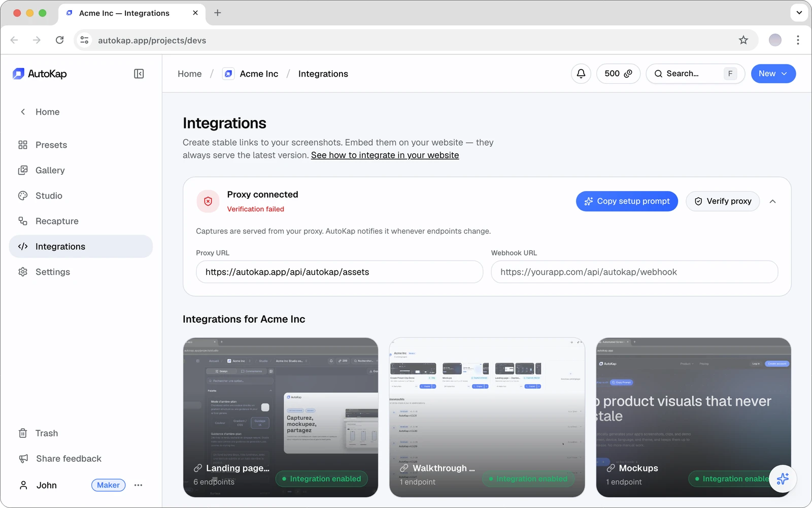Screen dimensions: 812x508
Task: Select the Acme Inc — Integrations tab
Action: click(x=132, y=13)
